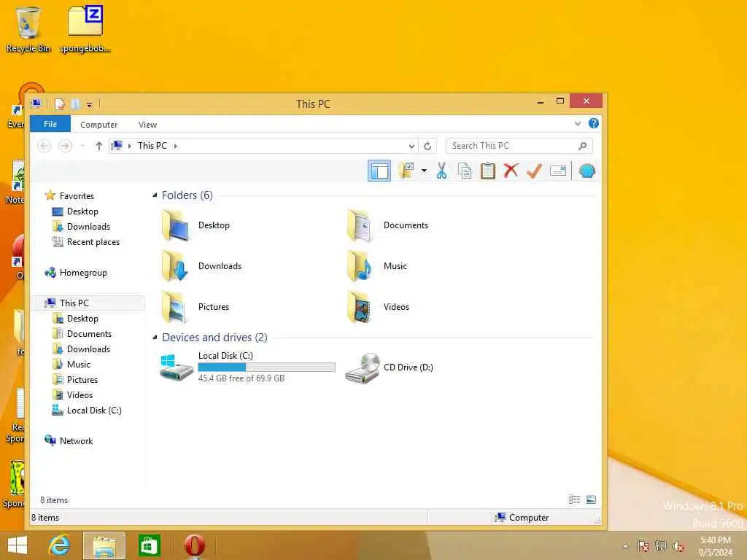Select the Music folder in main pane
This screenshot has height=560, width=747.
376,265
